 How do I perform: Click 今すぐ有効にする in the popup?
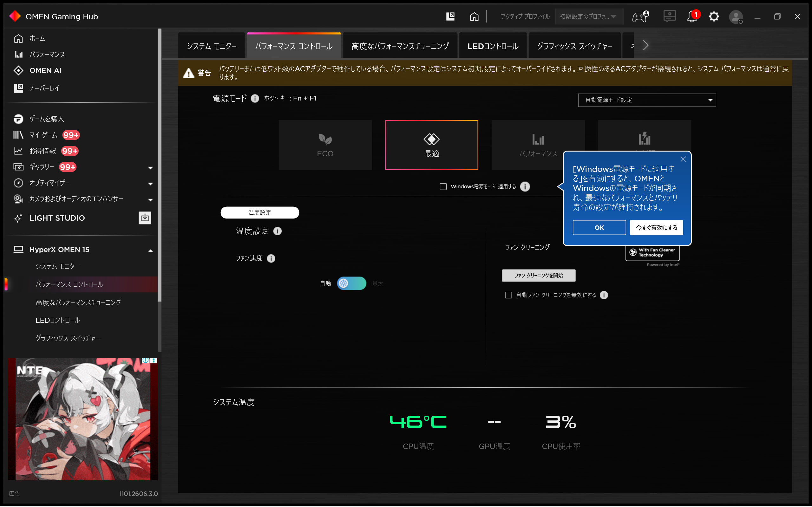[x=656, y=227]
